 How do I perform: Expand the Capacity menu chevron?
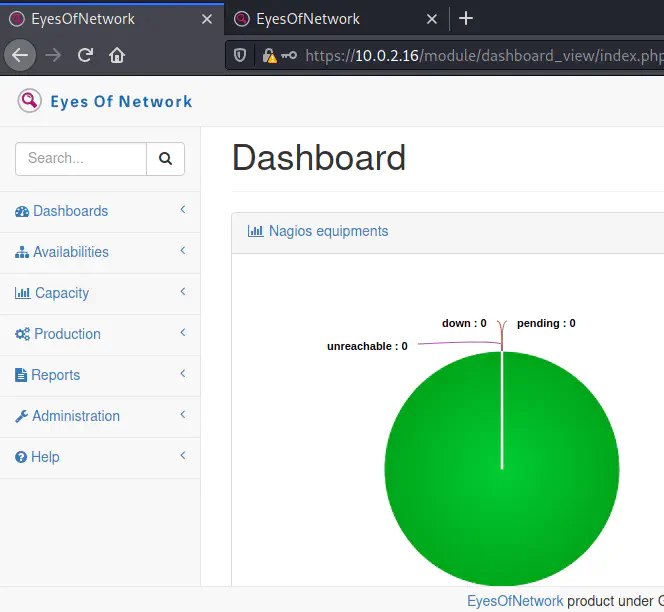[x=183, y=292]
